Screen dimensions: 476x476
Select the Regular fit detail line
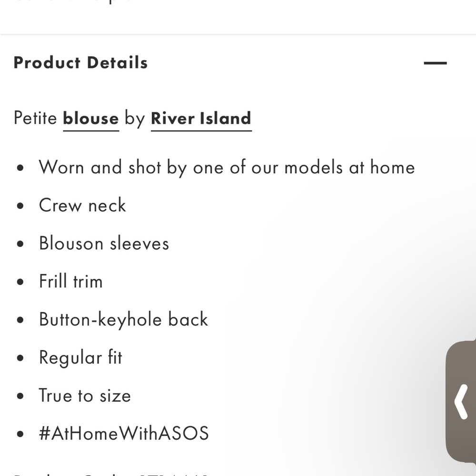pyautogui.click(x=80, y=357)
